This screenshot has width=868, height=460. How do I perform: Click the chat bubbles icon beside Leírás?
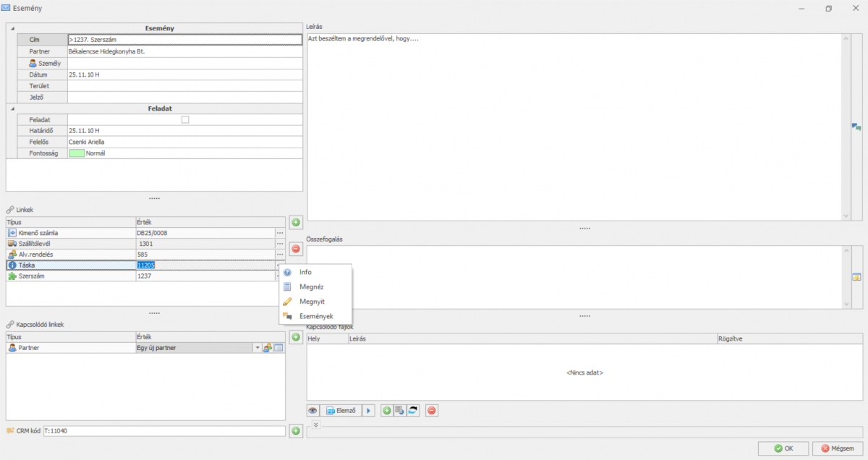(x=856, y=127)
